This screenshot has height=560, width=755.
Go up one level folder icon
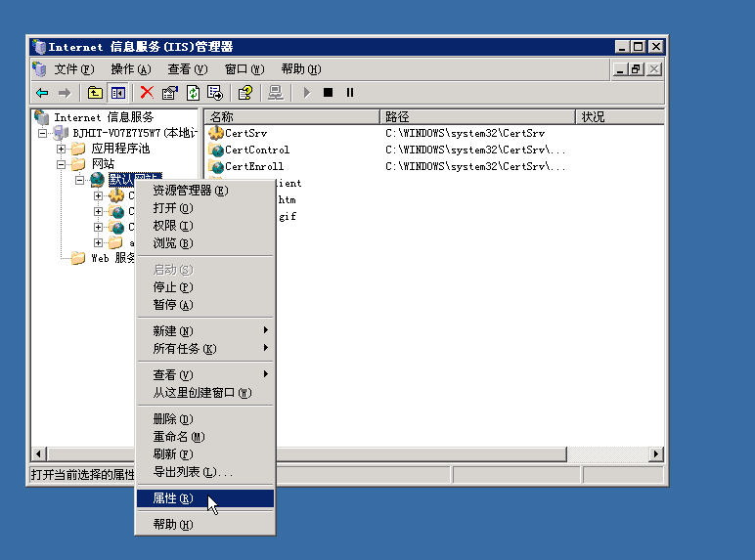(x=95, y=93)
